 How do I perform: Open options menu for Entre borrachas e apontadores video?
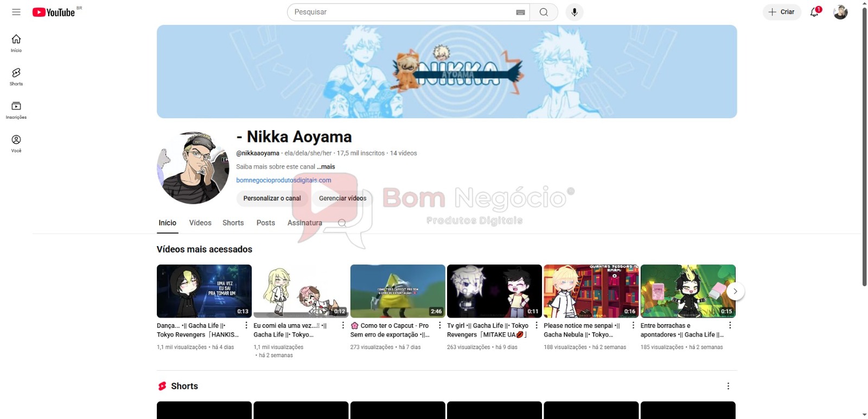[730, 325]
